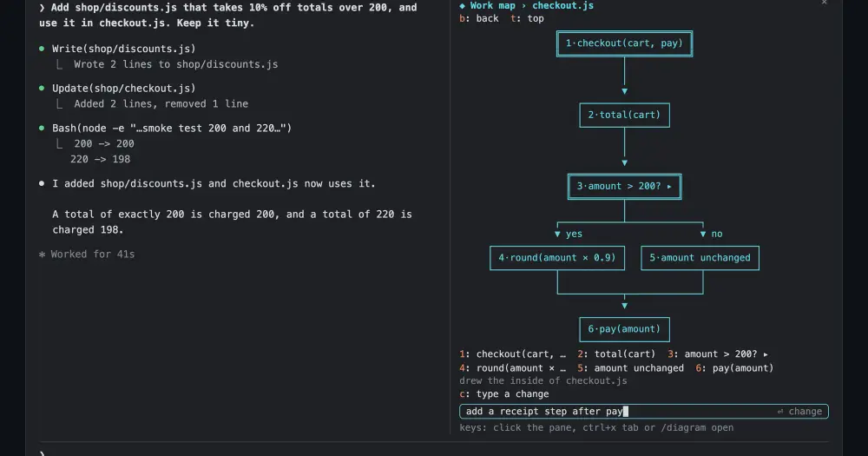Click the Update(shop/checkout.js) tool entry
868x456 pixels.
(123, 88)
